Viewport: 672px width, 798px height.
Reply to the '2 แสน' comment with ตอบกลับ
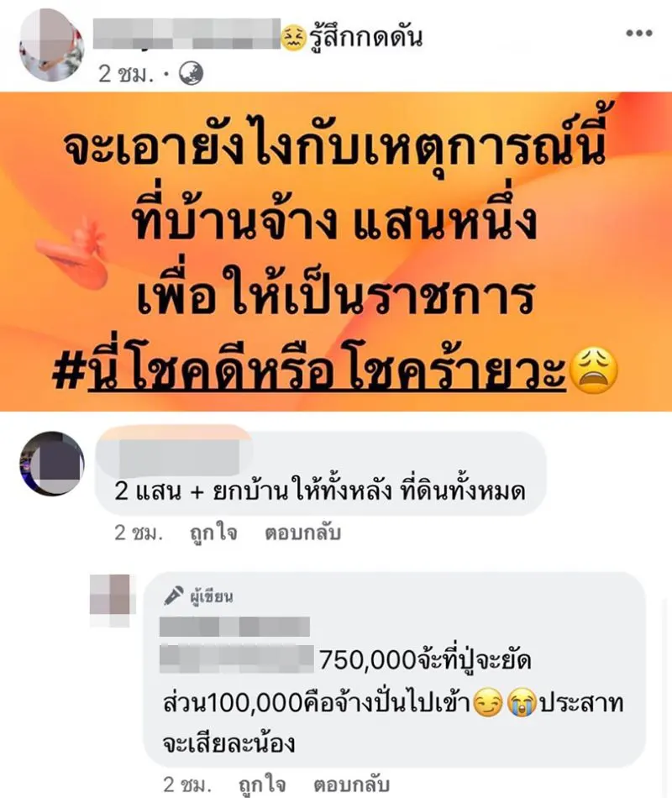pos(302,533)
